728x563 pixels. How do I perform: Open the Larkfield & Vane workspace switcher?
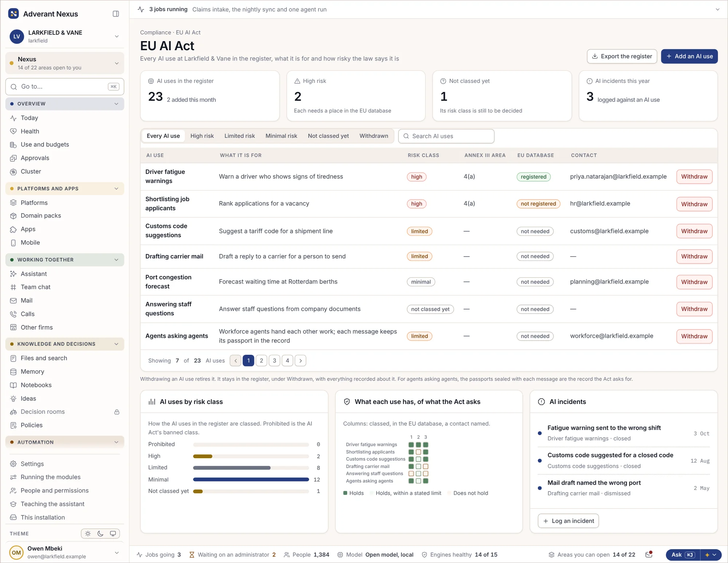65,36
